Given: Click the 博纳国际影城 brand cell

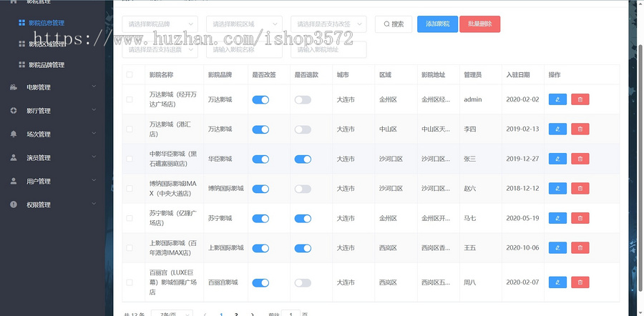Looking at the screenshot, I should click(x=226, y=188).
